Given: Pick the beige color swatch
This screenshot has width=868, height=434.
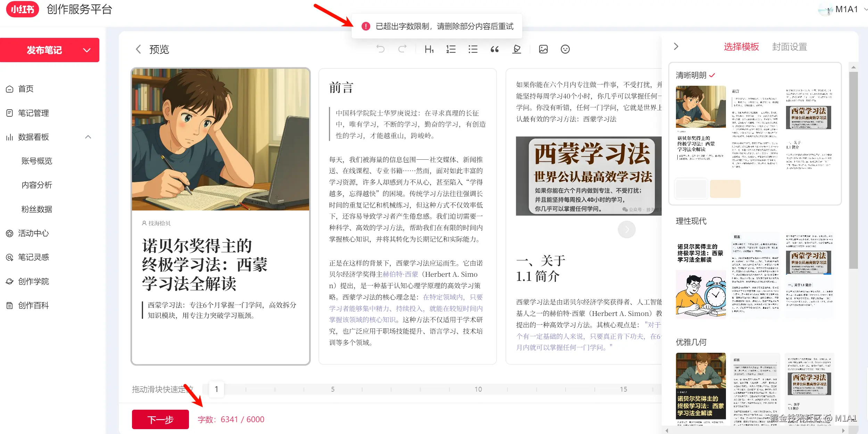Looking at the screenshot, I should (x=725, y=189).
